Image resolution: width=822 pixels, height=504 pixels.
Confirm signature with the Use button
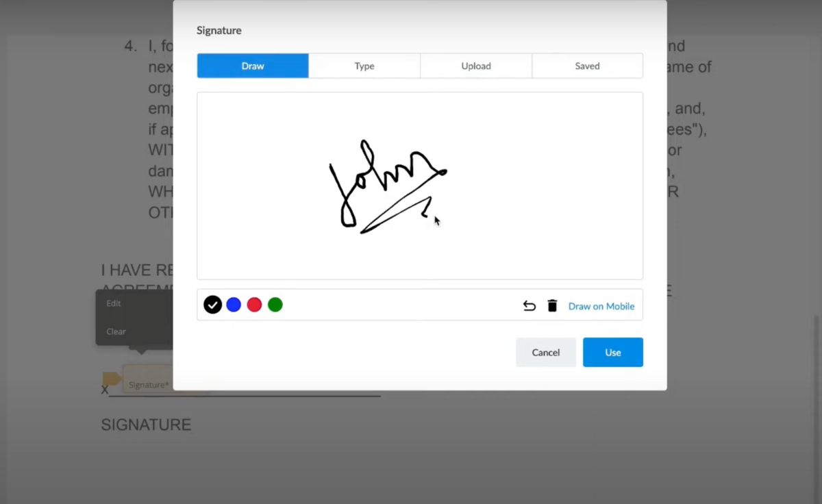coord(613,352)
